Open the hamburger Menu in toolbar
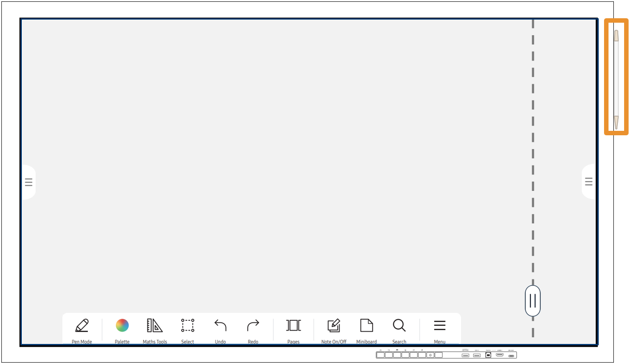This screenshot has width=629, height=364. [x=440, y=326]
